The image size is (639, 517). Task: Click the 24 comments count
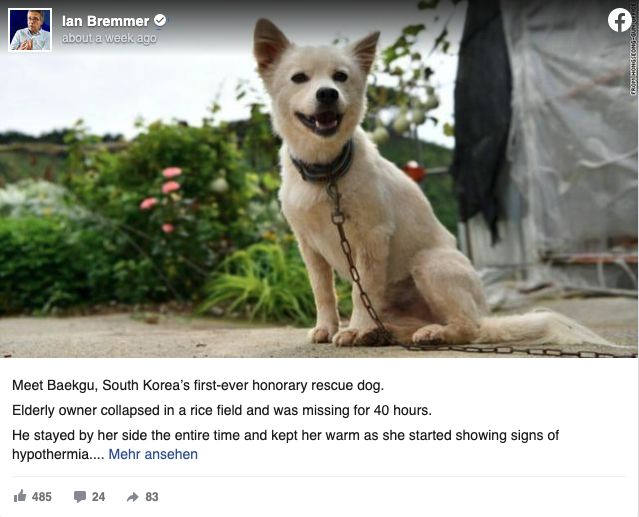pyautogui.click(x=98, y=497)
